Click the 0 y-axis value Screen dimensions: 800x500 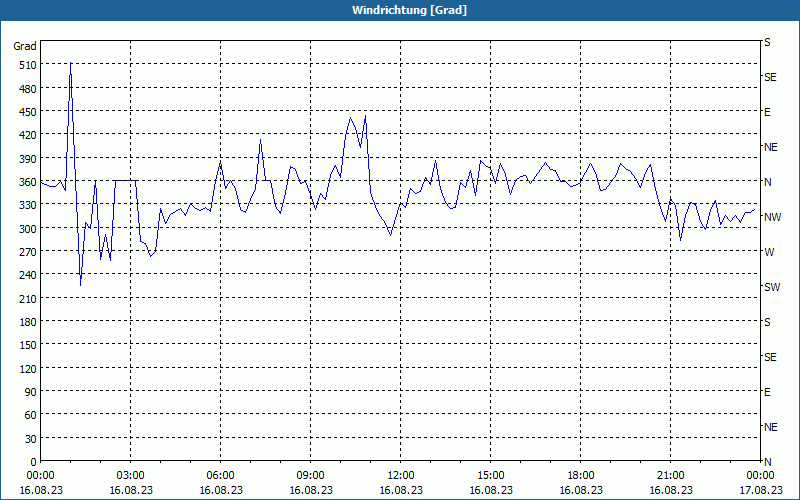coord(34,462)
